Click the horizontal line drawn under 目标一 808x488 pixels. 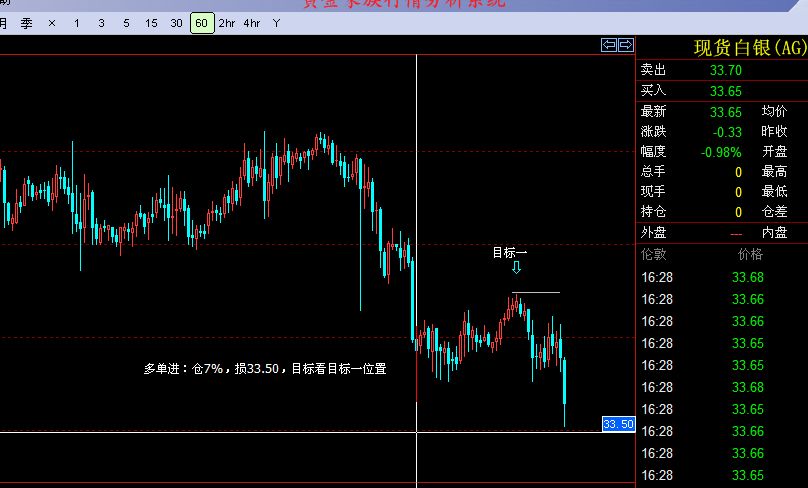tap(536, 292)
